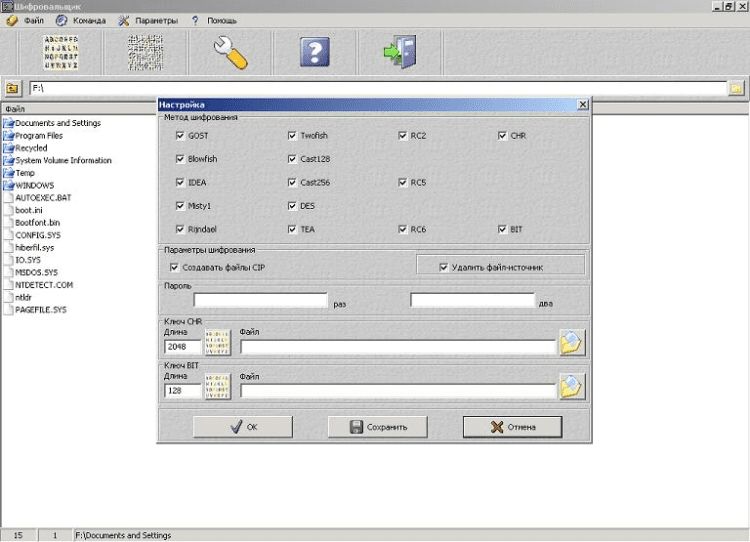750x542 pixels.
Task: Uncheck the GOST encryption method
Action: pos(180,135)
